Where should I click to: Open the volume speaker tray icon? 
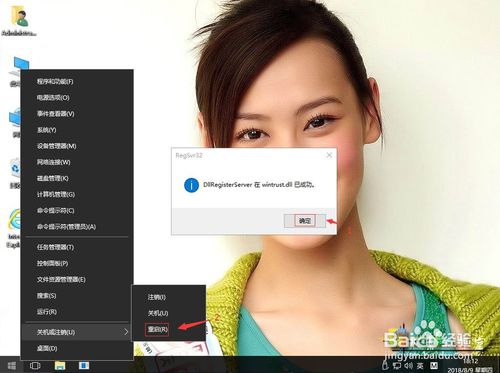click(x=409, y=366)
